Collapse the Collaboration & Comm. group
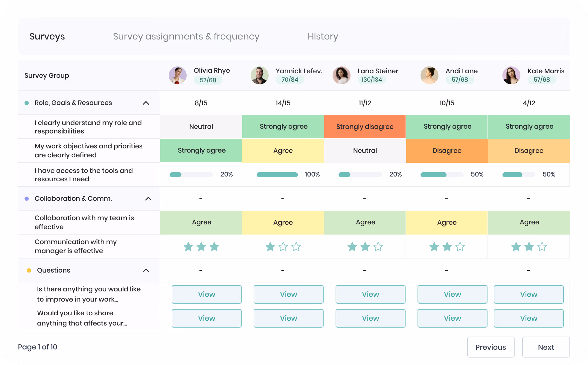Viewport: 588px width, 365px height. click(x=148, y=199)
